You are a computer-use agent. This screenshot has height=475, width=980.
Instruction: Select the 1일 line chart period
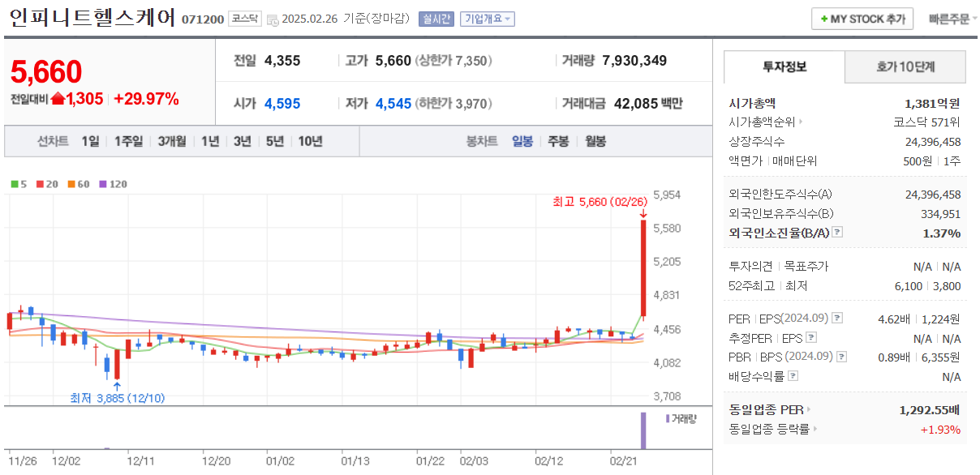click(x=91, y=141)
